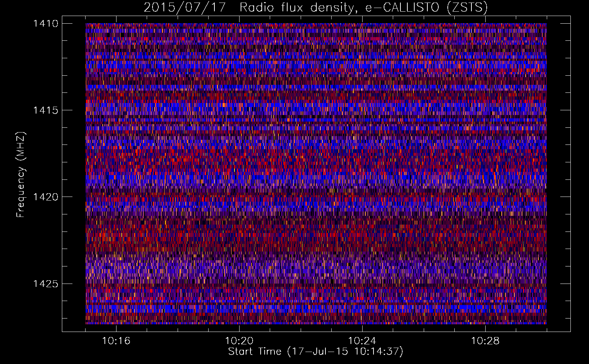The width and height of the screenshot is (589, 364).
Task: Click the 1420 frequency tick label
Action: tap(46, 197)
